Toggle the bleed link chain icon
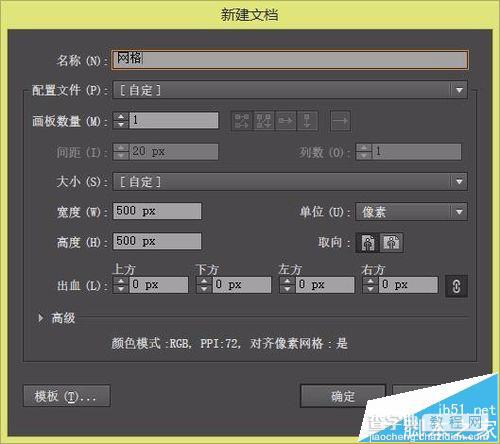500x444 pixels. [456, 286]
